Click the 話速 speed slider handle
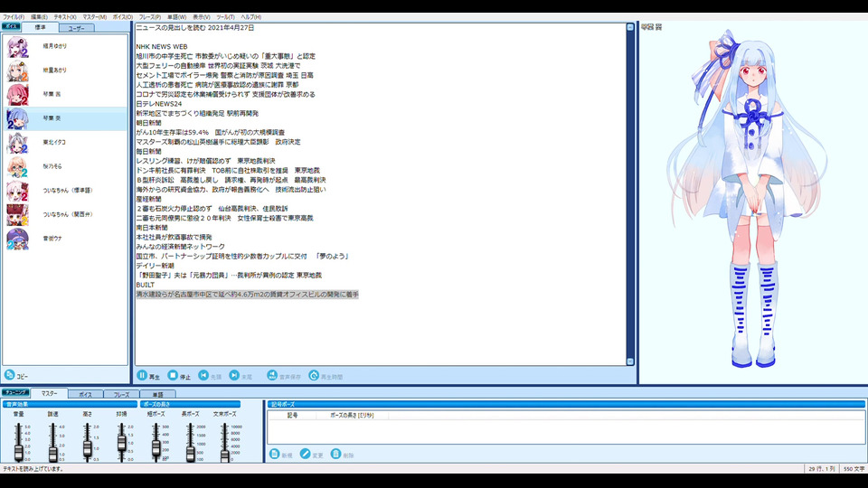Screen dimensions: 868x488 (53, 454)
